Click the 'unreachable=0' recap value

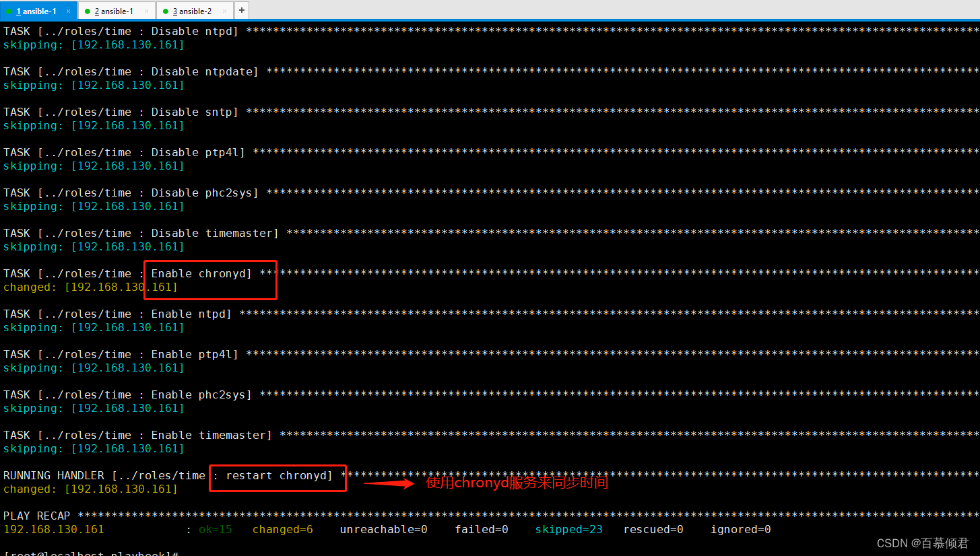(384, 530)
